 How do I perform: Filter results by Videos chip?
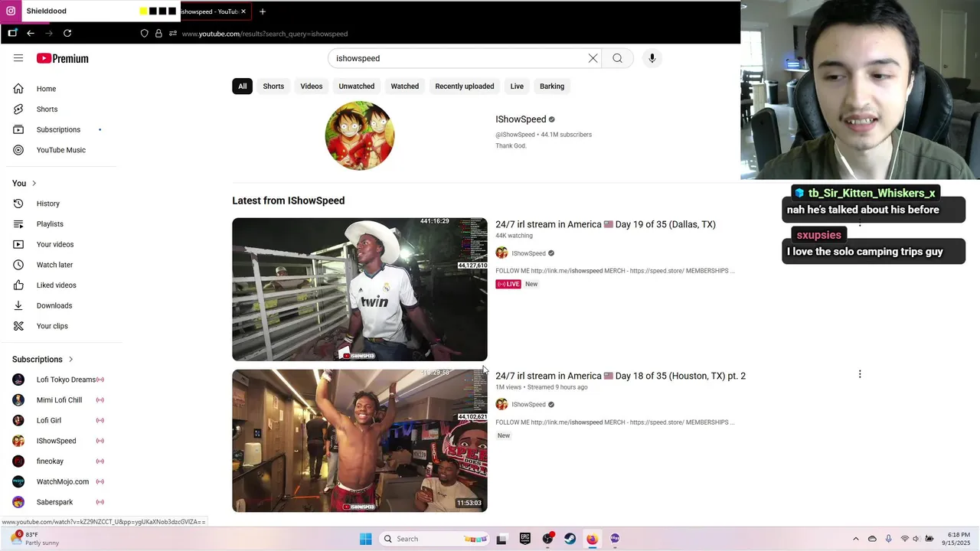312,86
